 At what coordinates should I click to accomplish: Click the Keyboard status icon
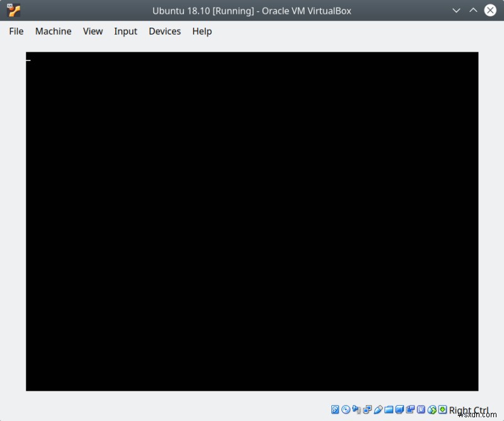441,410
